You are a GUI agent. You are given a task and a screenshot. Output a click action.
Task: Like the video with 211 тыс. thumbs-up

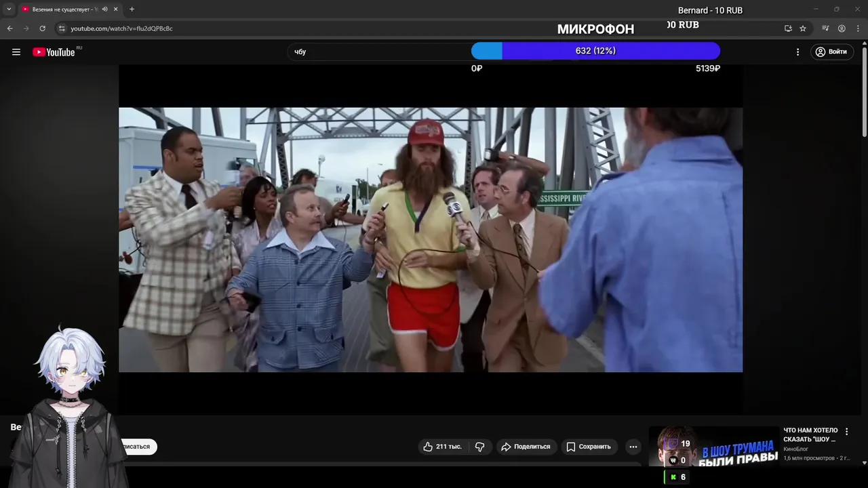pyautogui.click(x=442, y=447)
